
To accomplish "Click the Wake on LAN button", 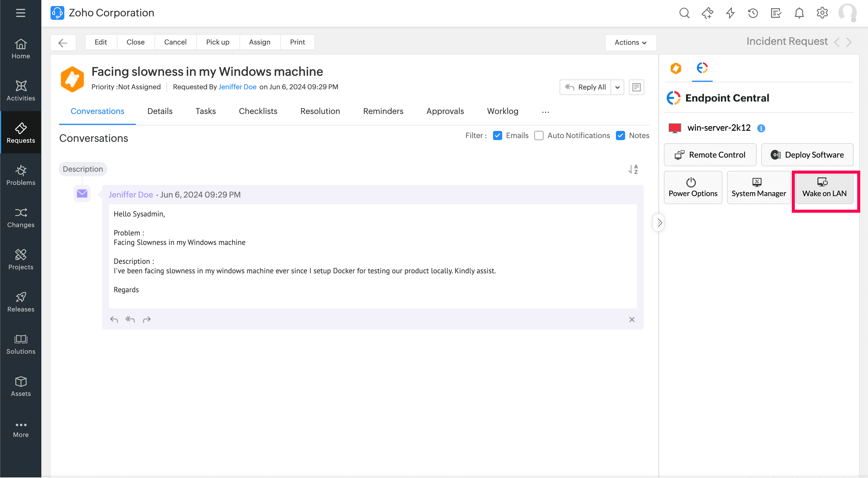I will pos(824,188).
